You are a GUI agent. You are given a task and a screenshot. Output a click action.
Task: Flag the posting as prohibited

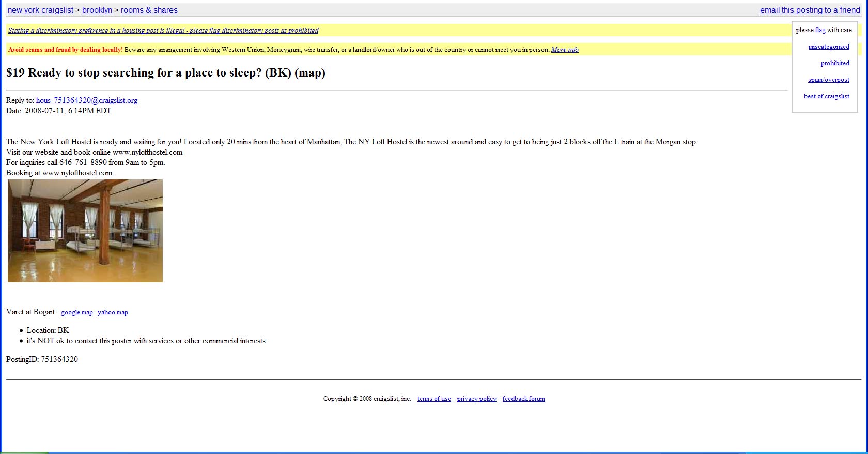(x=834, y=63)
